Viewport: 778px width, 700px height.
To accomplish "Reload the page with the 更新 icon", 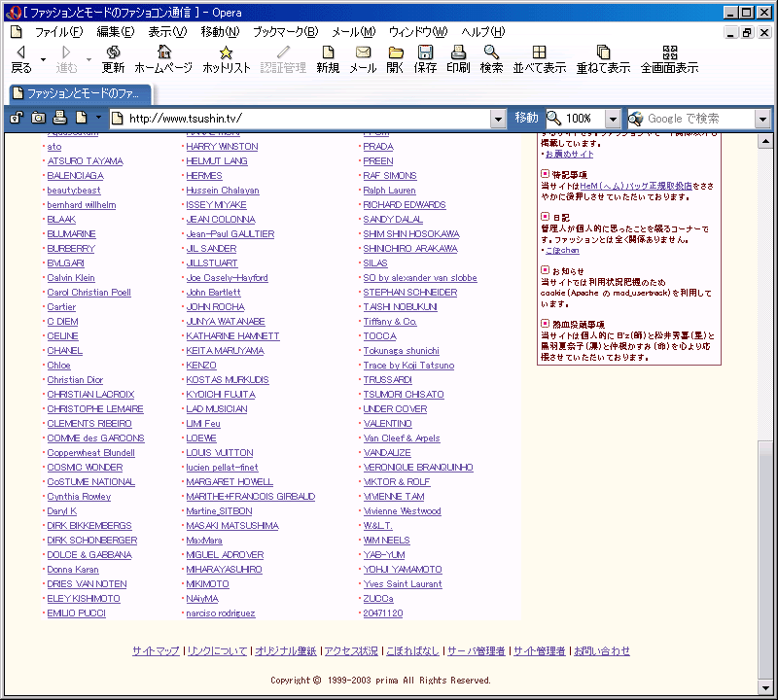I will [x=113, y=59].
